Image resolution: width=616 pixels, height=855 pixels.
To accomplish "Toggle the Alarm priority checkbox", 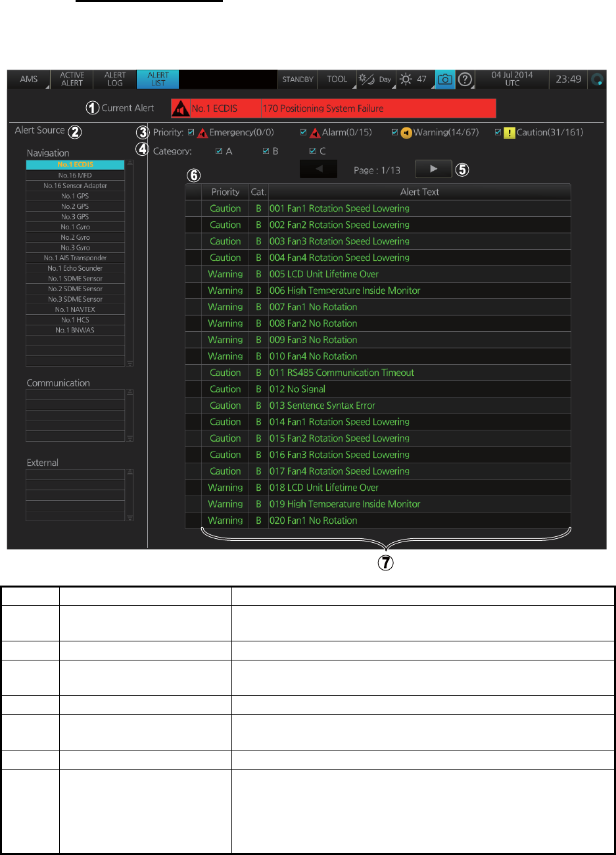I will tap(303, 132).
